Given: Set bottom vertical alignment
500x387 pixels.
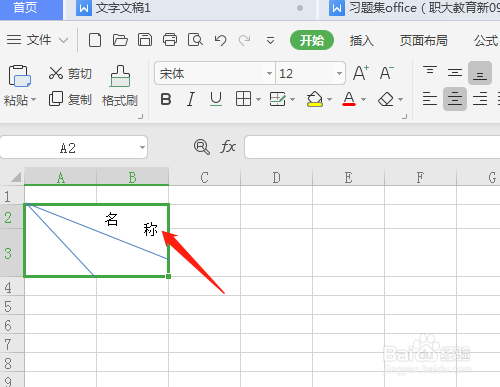Looking at the screenshot, I should tap(480, 73).
